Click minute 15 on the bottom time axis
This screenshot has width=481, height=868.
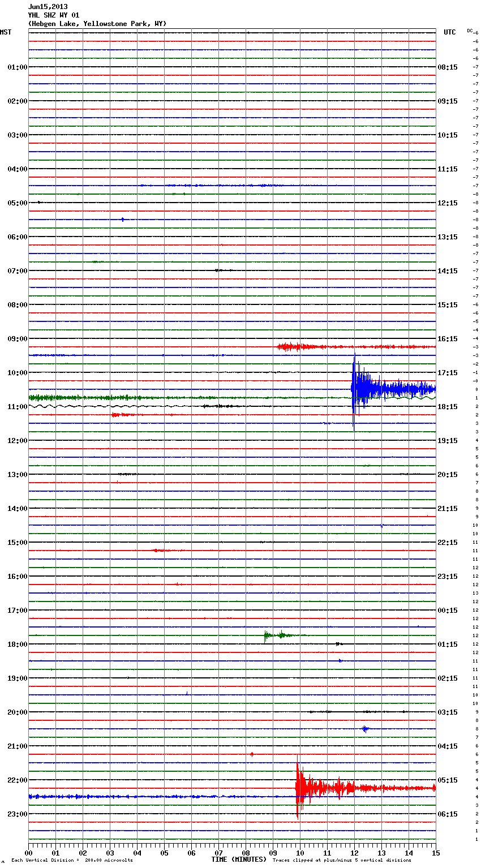(x=436, y=853)
